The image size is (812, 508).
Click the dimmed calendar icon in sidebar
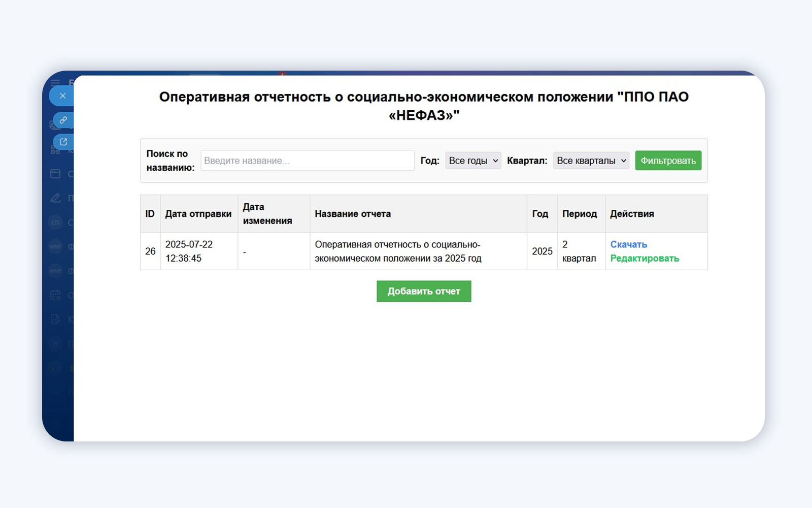click(x=55, y=295)
